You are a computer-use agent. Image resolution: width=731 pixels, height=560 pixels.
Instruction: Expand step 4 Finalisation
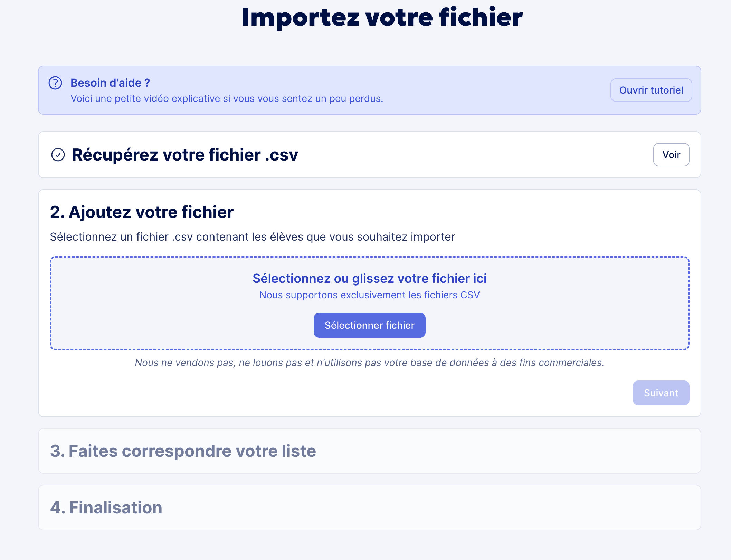click(370, 508)
